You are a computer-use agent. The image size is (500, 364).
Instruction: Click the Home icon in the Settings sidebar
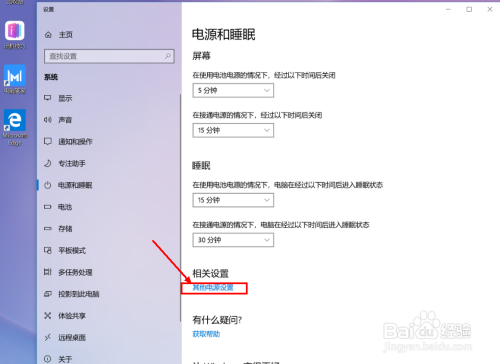pos(48,35)
